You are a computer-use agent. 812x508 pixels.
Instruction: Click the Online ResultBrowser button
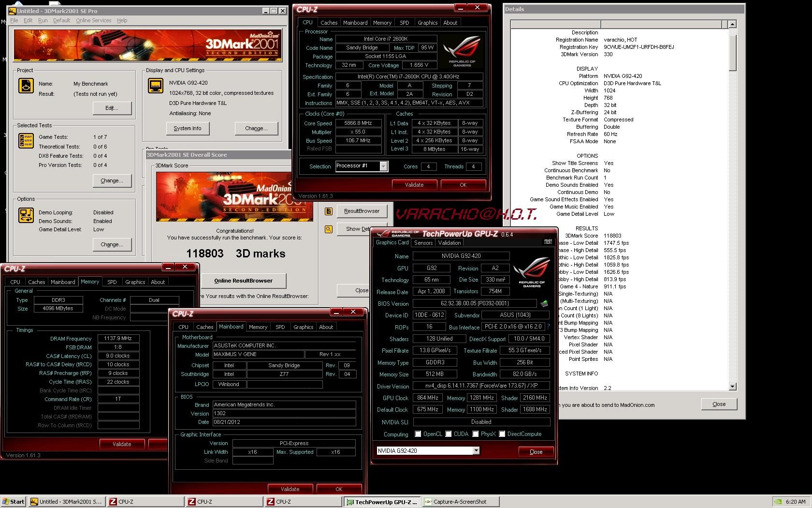[x=244, y=281]
